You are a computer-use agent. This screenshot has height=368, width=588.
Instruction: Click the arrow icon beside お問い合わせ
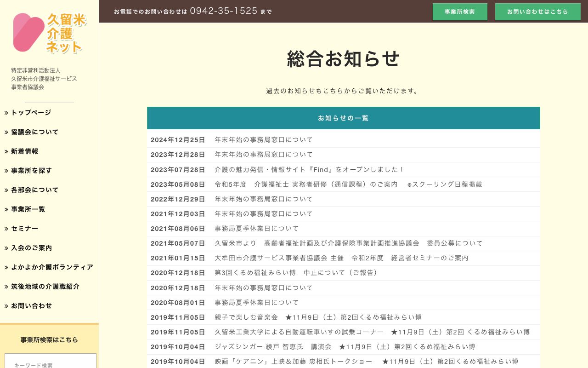[6, 306]
